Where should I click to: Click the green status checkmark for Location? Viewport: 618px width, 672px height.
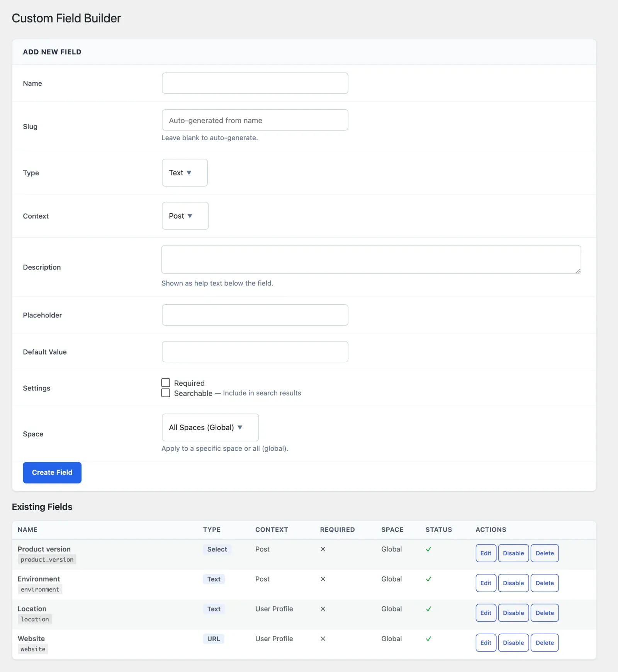pyautogui.click(x=428, y=609)
